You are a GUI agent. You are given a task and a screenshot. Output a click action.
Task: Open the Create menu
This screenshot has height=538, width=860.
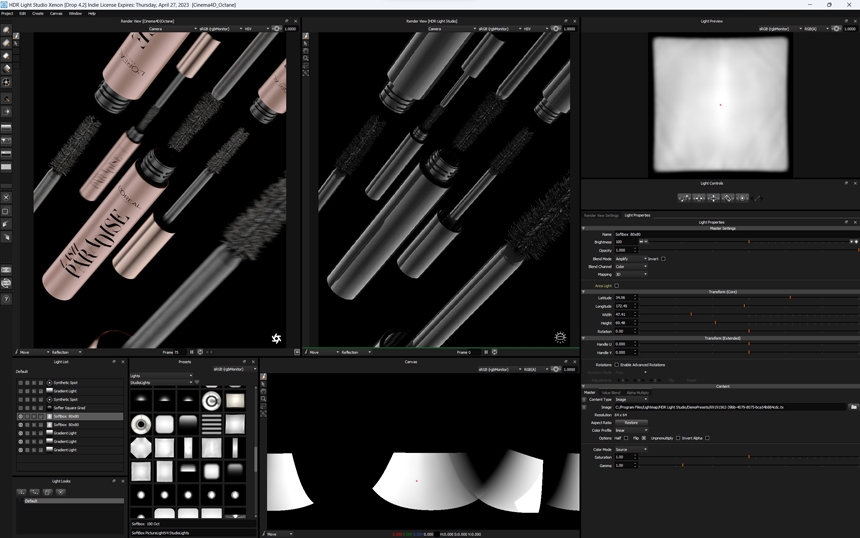[38, 13]
